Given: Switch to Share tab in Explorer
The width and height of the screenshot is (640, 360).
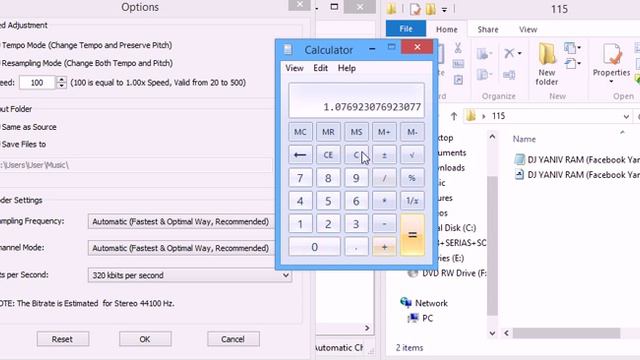Looking at the screenshot, I should 488,29.
